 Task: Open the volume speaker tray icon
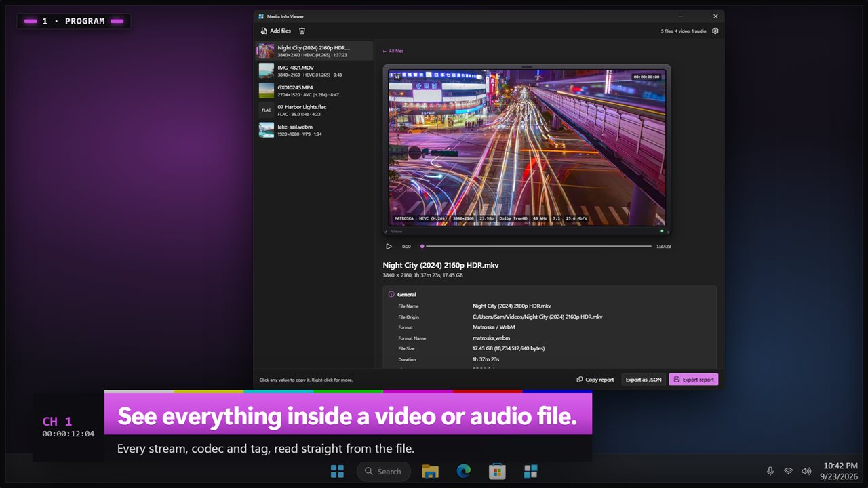click(806, 471)
